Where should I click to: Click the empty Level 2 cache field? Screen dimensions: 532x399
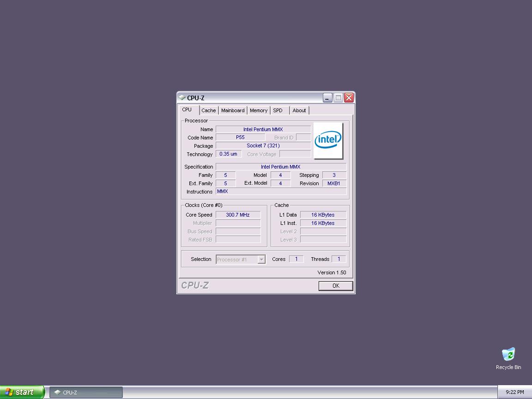323,231
